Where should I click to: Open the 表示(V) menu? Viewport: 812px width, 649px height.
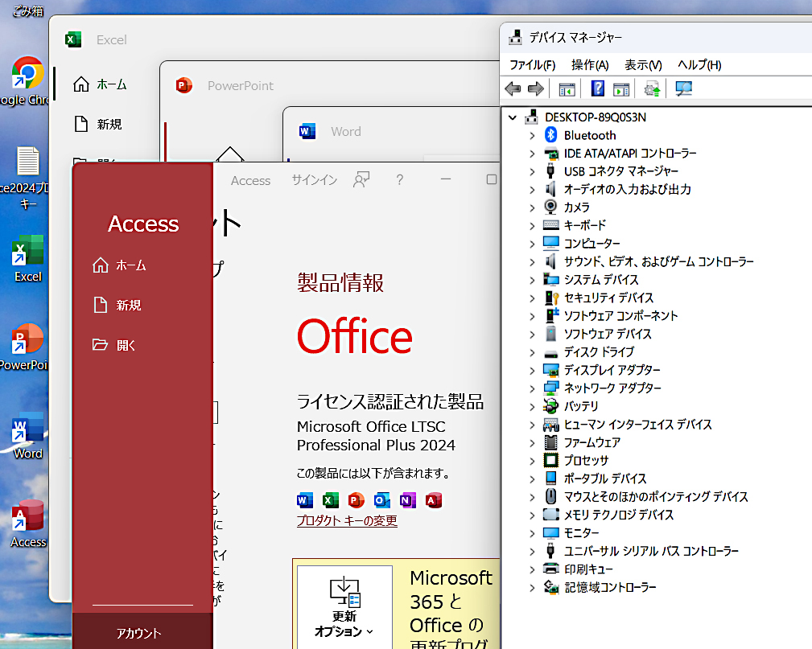(x=643, y=64)
